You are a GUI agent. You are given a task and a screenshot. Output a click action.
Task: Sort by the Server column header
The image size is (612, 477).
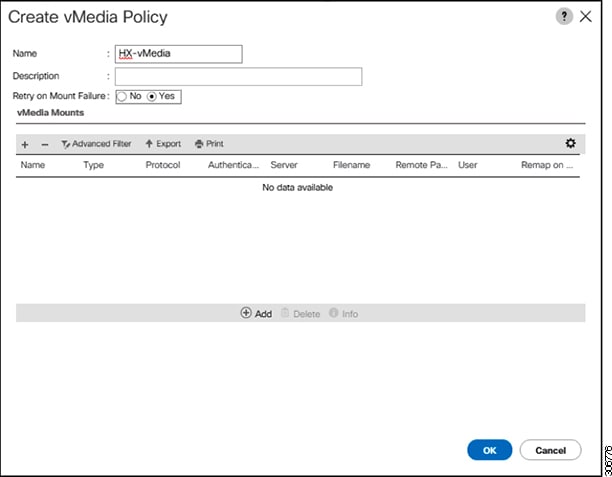(x=284, y=165)
